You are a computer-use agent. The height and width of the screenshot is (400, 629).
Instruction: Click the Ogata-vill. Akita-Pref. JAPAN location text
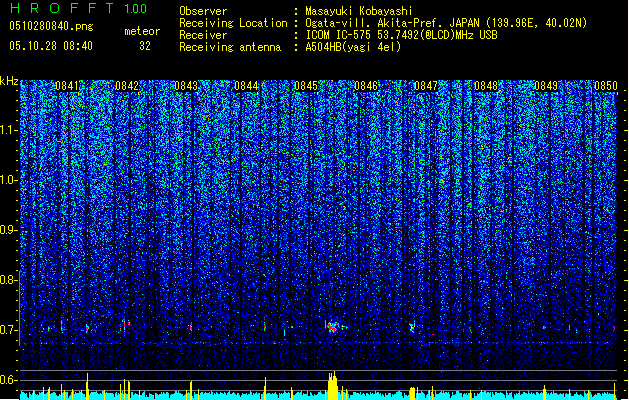coord(446,23)
